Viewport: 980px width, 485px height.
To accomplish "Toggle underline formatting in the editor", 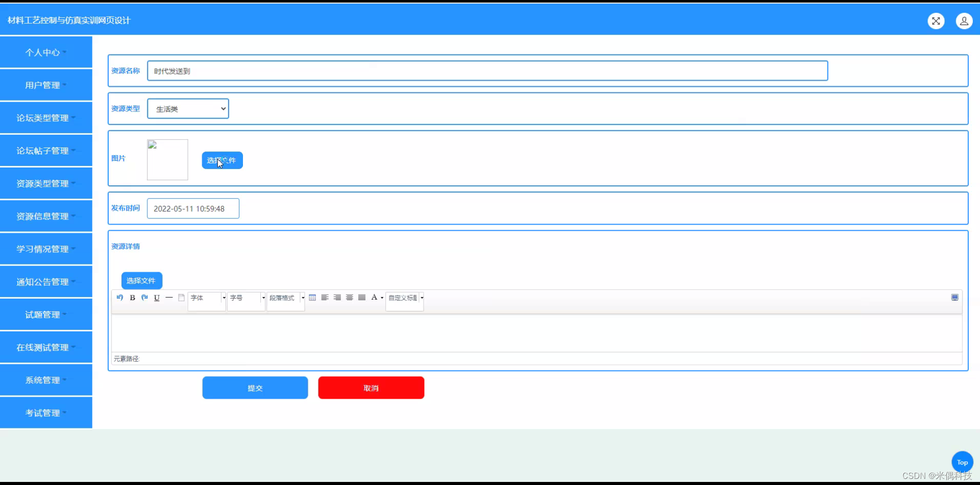I will point(157,298).
